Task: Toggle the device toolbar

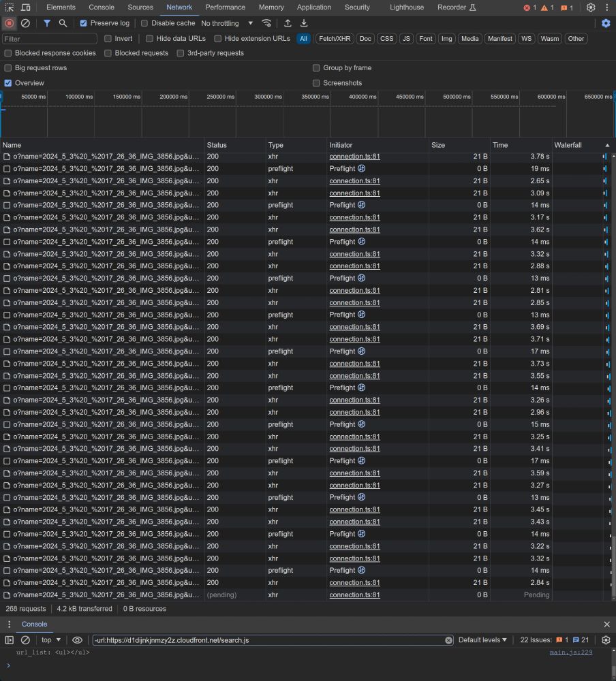Action: pyautogui.click(x=25, y=7)
